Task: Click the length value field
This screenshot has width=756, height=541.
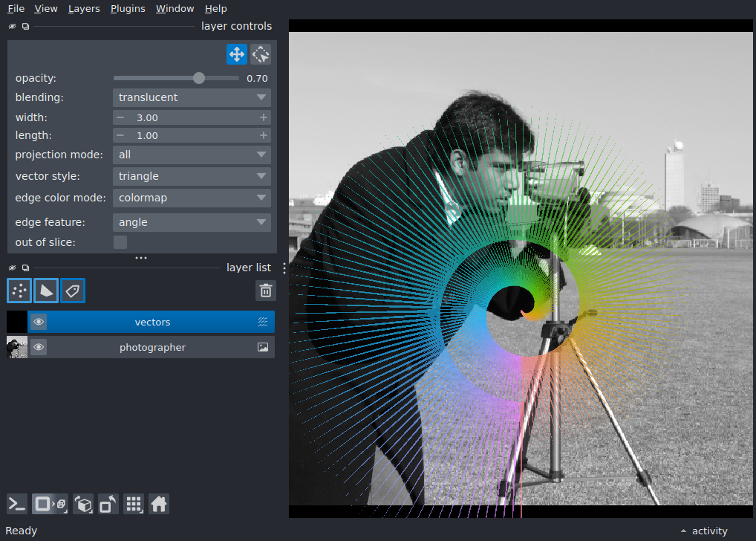Action: (x=192, y=135)
